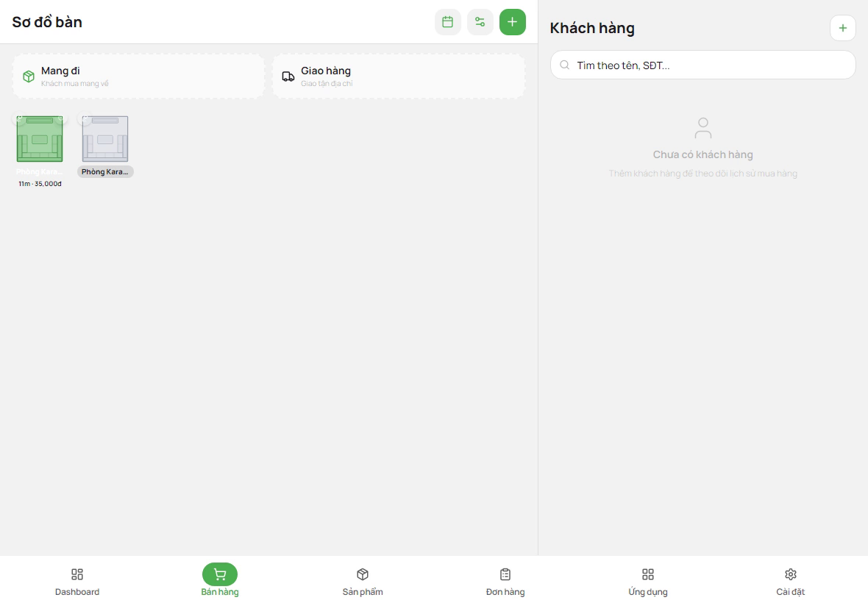868x603 pixels.
Task: Click the Sơ đồ bàn heading
Action: [x=47, y=22]
